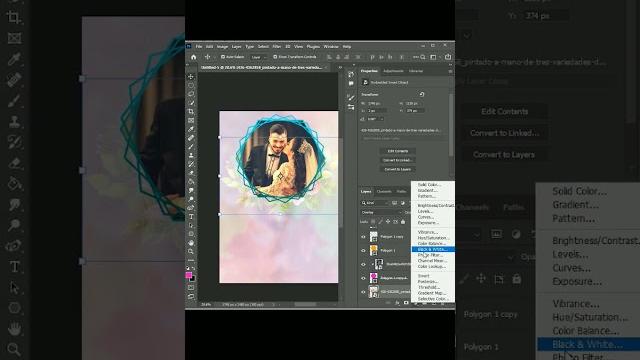Choose Gradient Map in the adjustment popup menu

point(433,293)
